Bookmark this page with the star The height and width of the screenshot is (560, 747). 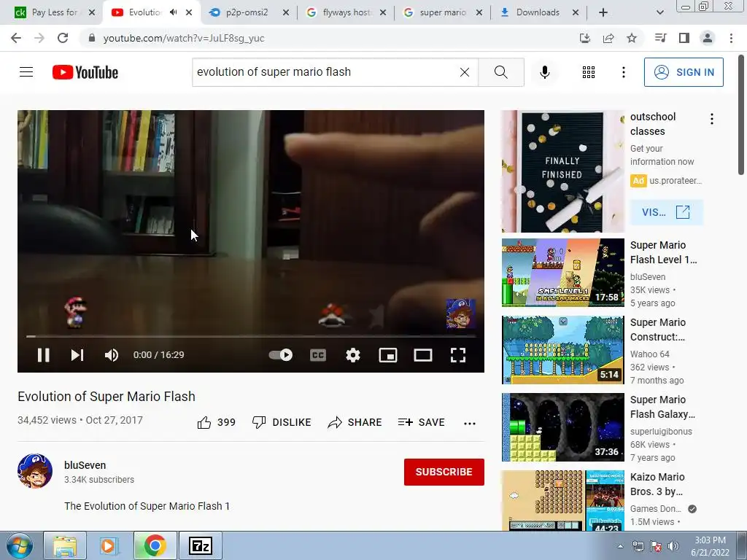(x=632, y=38)
